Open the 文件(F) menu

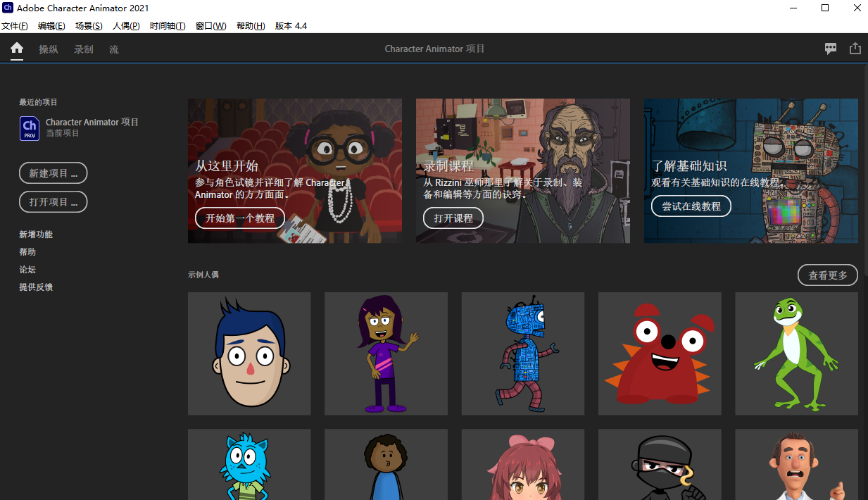[15, 26]
